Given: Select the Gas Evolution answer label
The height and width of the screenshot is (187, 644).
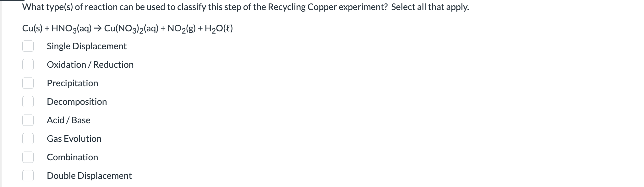Looking at the screenshot, I should point(74,139).
